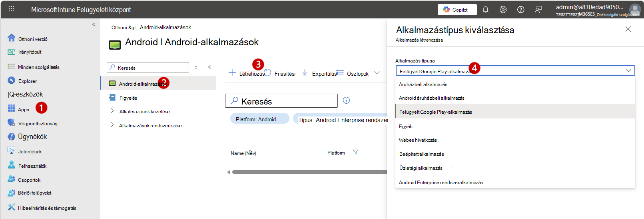This screenshot has height=219, width=644.
Task: Open the app launcher waffle icon
Action: [12, 9]
